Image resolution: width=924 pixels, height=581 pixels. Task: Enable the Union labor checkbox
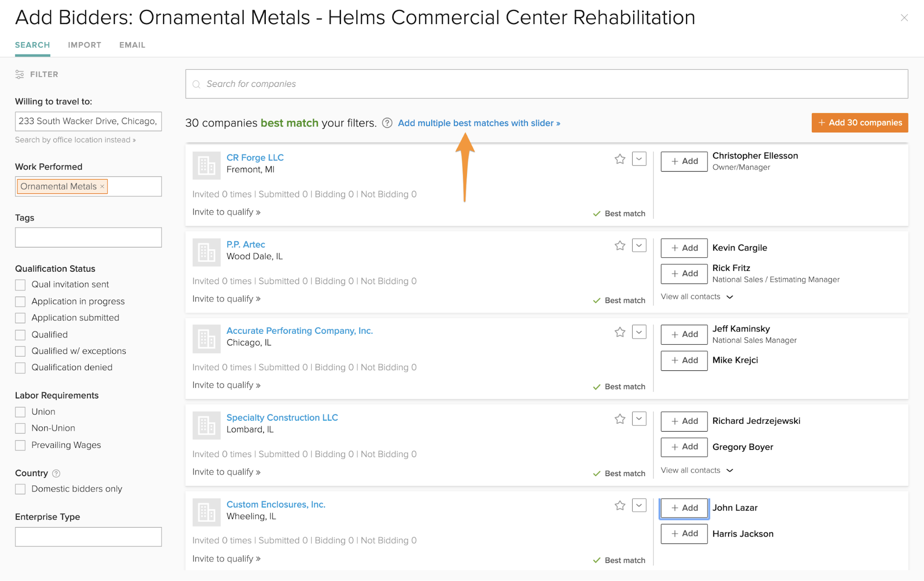click(20, 412)
